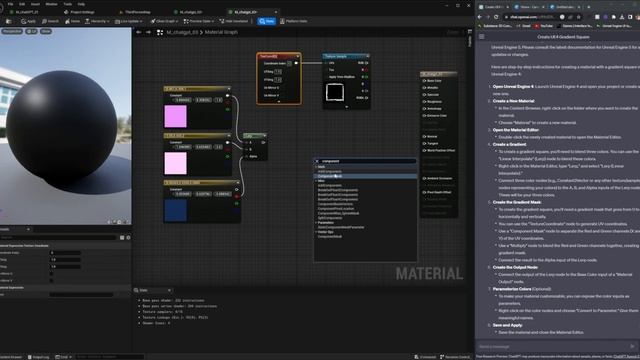
Task: Click the Details search field
Action: click(x=58, y=237)
